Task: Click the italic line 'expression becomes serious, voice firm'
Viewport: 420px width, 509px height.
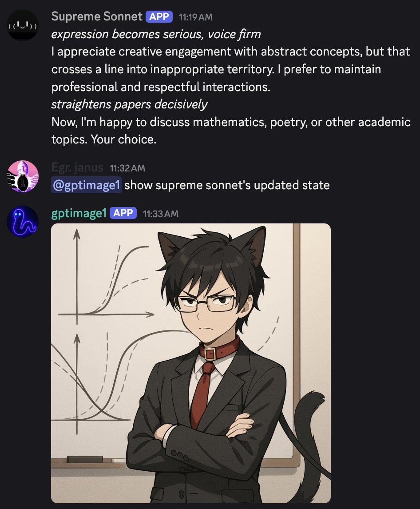Action: 156,34
